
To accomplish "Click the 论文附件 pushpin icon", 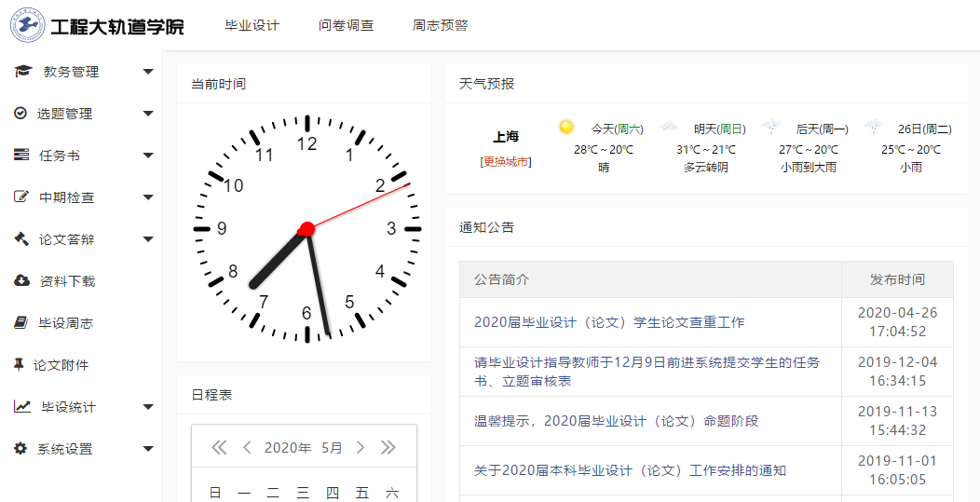I will tap(19, 364).
